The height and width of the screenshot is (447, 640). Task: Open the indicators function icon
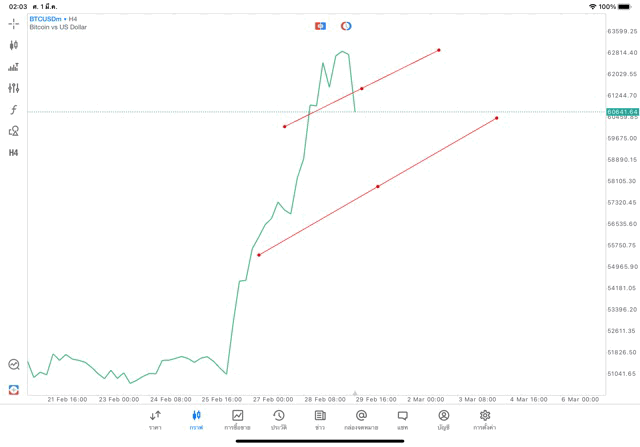click(13, 109)
